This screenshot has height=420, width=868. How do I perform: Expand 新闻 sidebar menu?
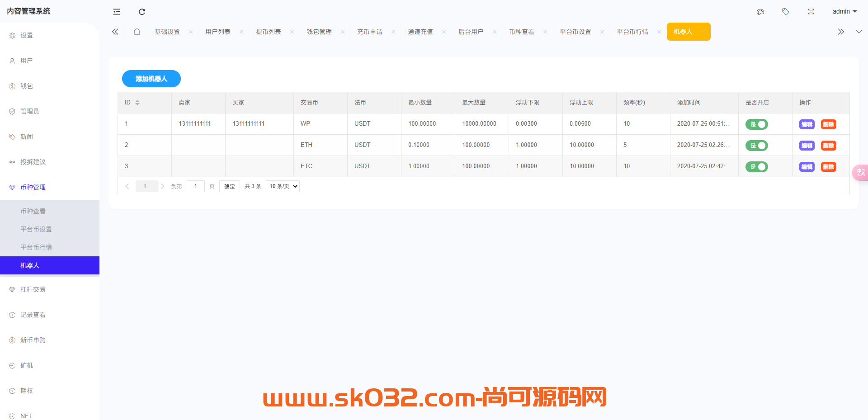click(50, 137)
